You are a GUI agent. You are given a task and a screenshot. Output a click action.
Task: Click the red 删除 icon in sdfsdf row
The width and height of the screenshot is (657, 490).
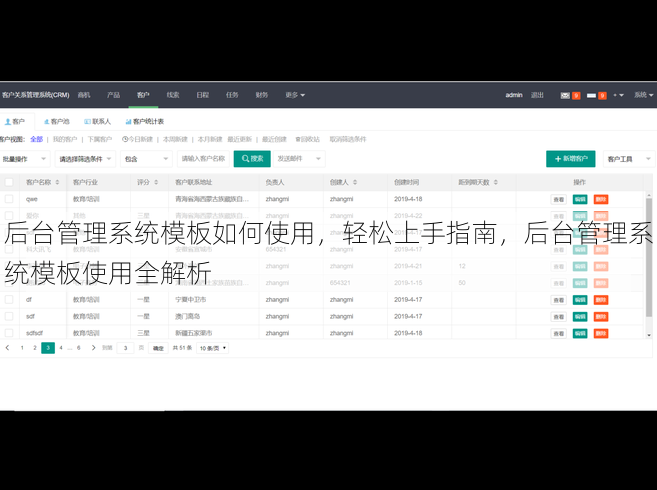tap(601, 334)
